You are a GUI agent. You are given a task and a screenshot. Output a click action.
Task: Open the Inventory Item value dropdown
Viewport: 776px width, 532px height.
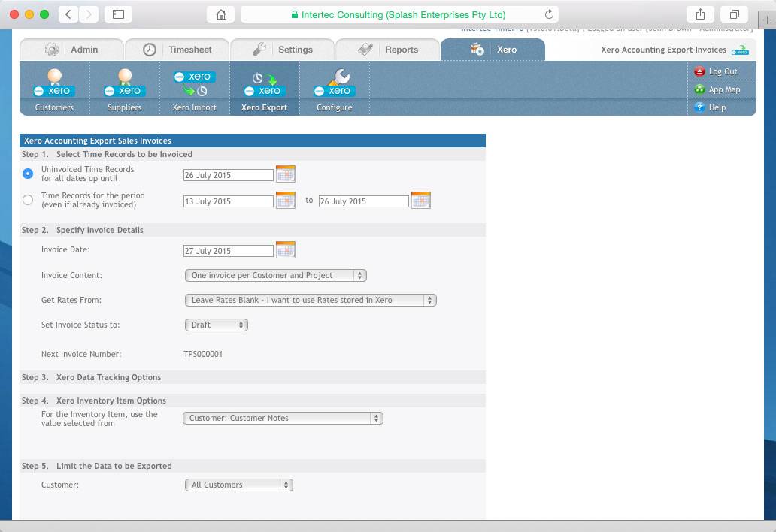(x=283, y=418)
